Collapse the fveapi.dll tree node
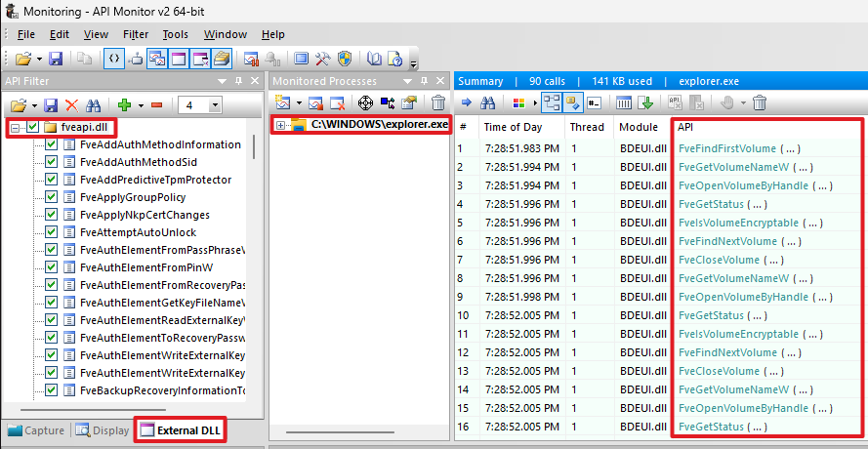The width and height of the screenshot is (868, 449). [x=16, y=128]
